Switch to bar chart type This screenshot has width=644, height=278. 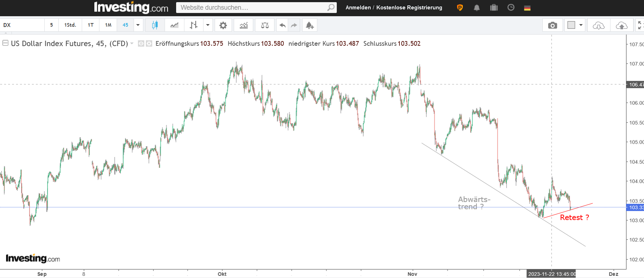(x=194, y=25)
